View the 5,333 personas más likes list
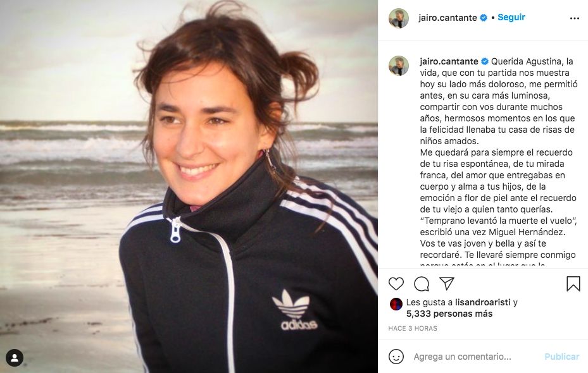This screenshot has height=373, width=588. [x=449, y=314]
